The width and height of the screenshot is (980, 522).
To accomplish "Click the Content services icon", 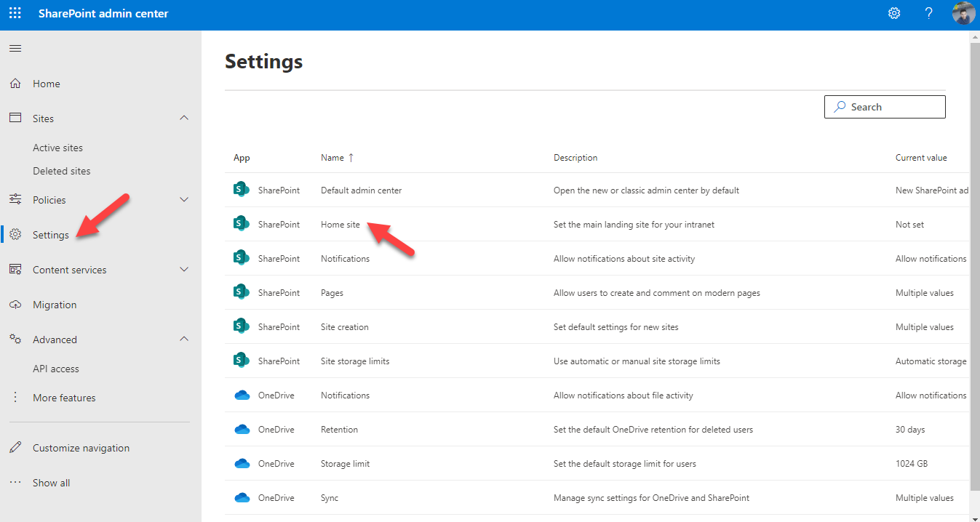I will pos(14,269).
